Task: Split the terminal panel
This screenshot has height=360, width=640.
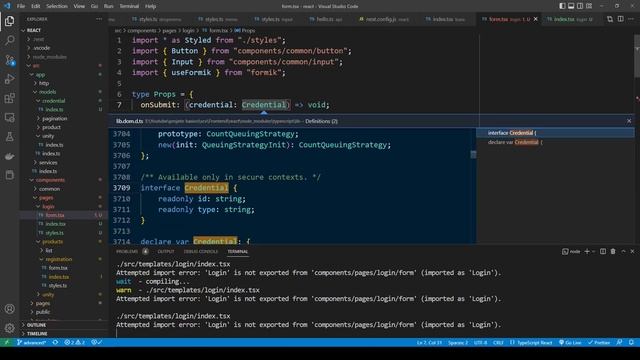Action: 603,251
